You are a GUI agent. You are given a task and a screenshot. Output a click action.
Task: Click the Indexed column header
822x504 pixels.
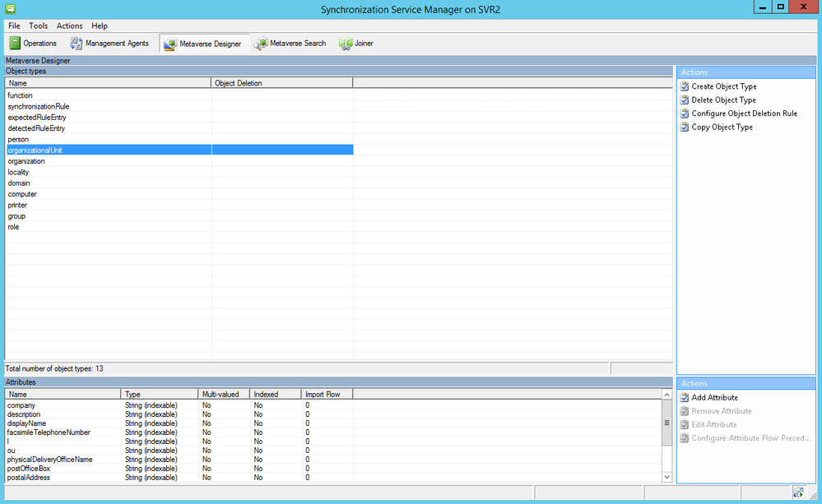point(275,394)
